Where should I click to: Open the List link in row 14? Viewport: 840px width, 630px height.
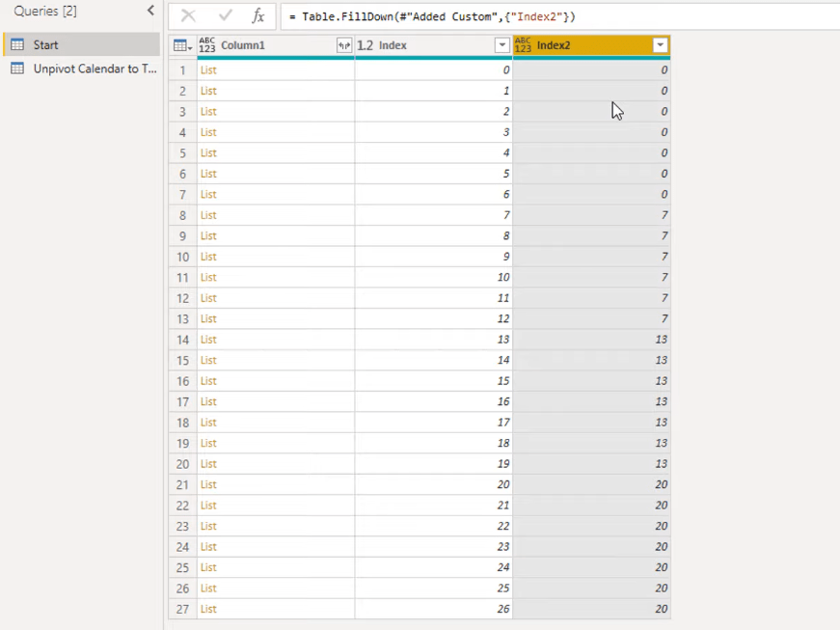208,339
